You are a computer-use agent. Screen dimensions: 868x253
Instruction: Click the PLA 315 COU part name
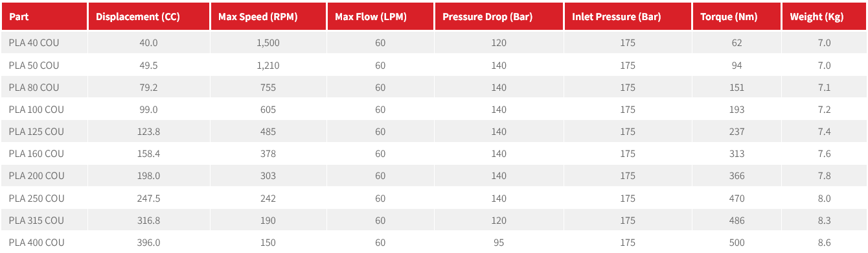pos(36,221)
